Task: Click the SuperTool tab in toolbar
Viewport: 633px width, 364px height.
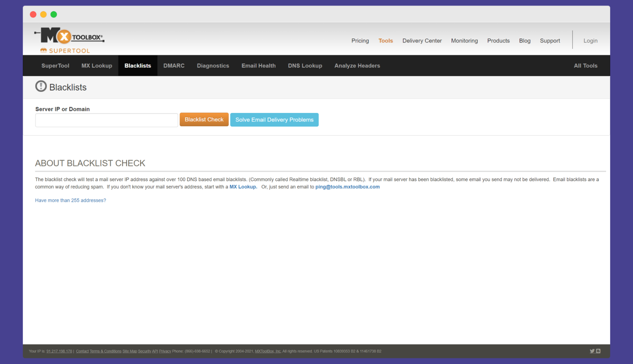Action: coord(55,65)
